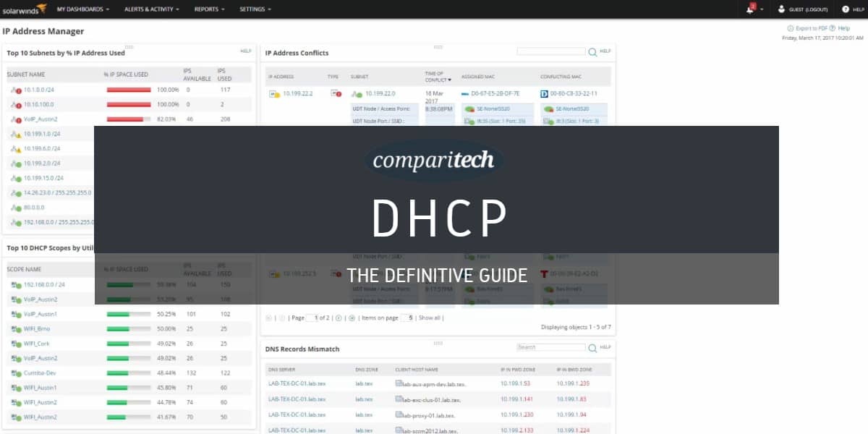Image resolution: width=868 pixels, height=434 pixels.
Task: Click the conflict type icon in 10.199.22.2 row
Action: click(x=336, y=93)
